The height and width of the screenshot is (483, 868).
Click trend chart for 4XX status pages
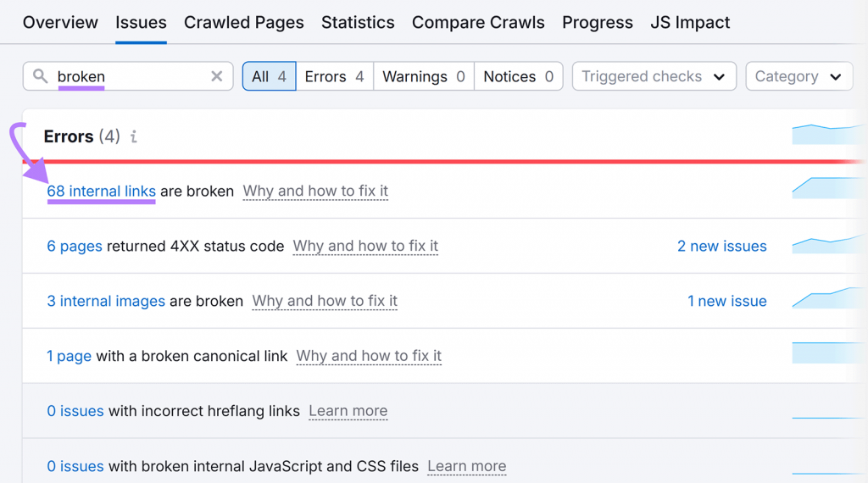[x=829, y=243]
